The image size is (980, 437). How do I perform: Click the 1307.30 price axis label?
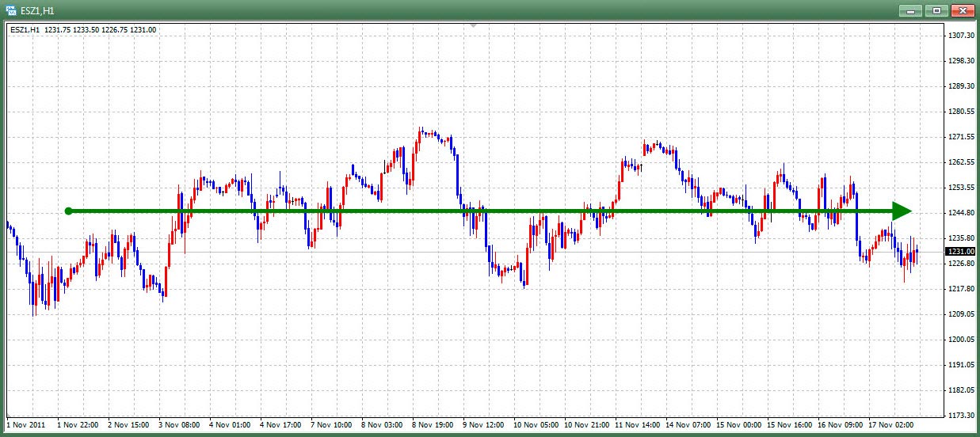959,36
